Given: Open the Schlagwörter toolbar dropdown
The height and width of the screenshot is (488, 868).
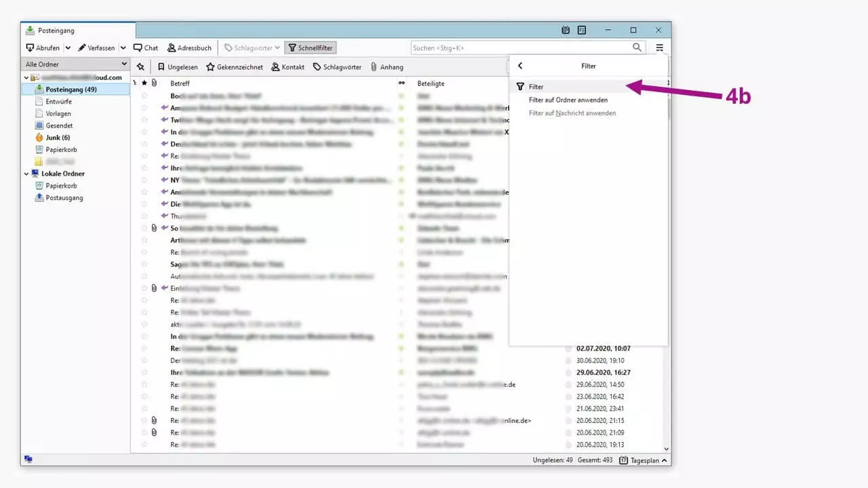Looking at the screenshot, I should click(x=252, y=48).
